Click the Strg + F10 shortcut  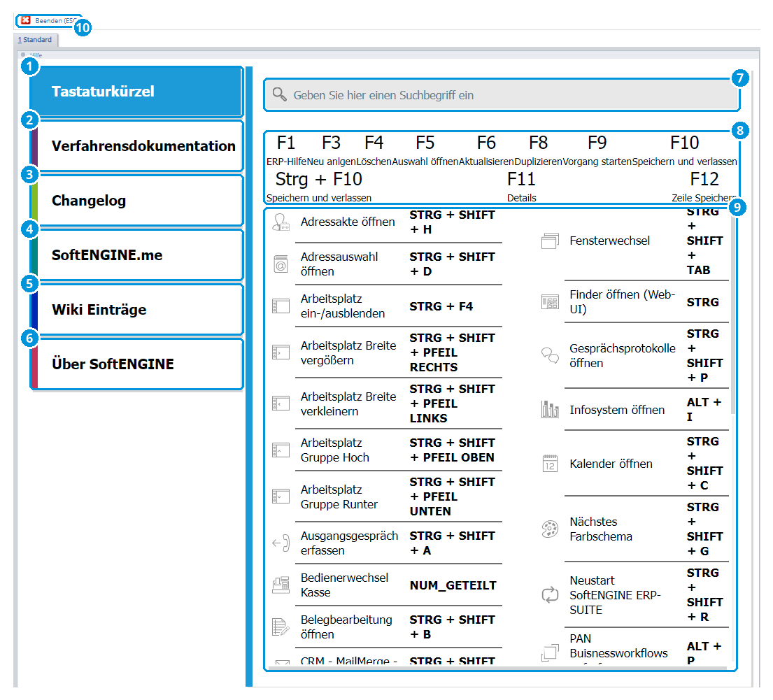(319, 187)
